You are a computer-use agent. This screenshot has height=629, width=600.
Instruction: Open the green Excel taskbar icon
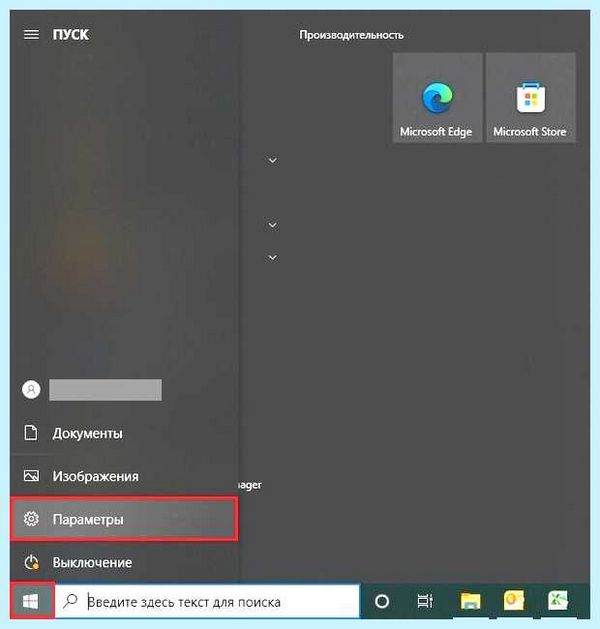coord(558,600)
